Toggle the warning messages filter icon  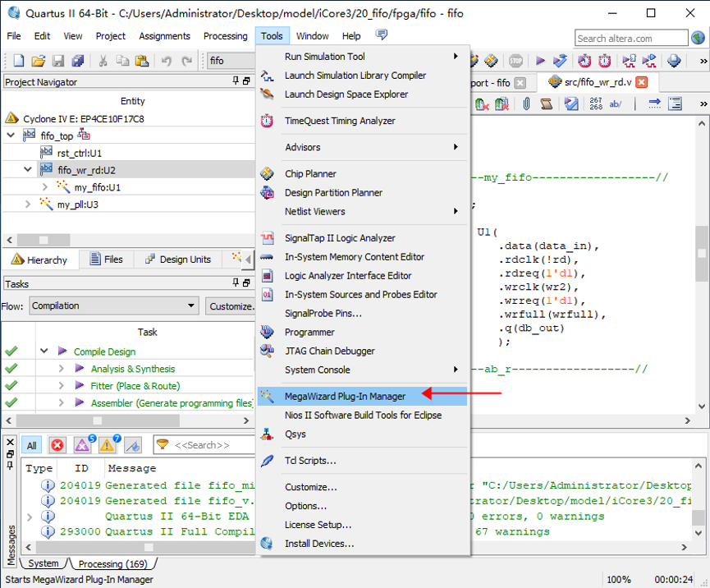(108, 445)
